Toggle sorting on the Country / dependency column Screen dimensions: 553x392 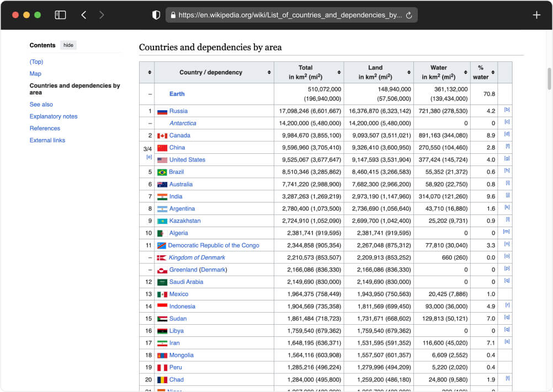(x=269, y=72)
